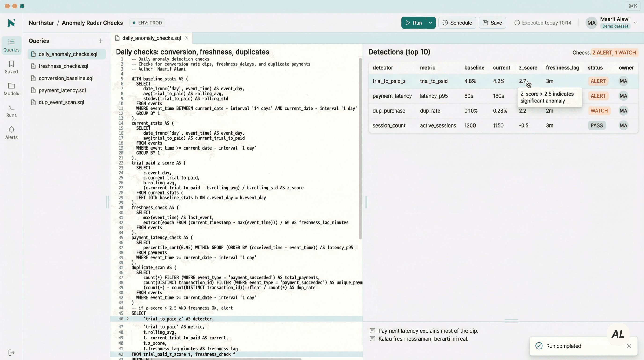Screen dimensions: 644x360
Task: Open freshness_checks.sql in query list
Action: (x=63, y=66)
